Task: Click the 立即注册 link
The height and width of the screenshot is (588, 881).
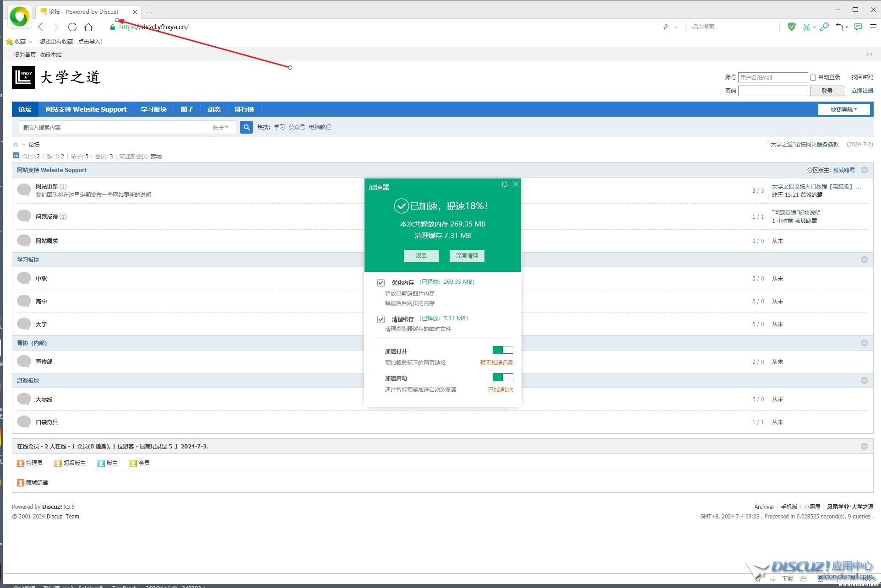Action: [x=862, y=91]
